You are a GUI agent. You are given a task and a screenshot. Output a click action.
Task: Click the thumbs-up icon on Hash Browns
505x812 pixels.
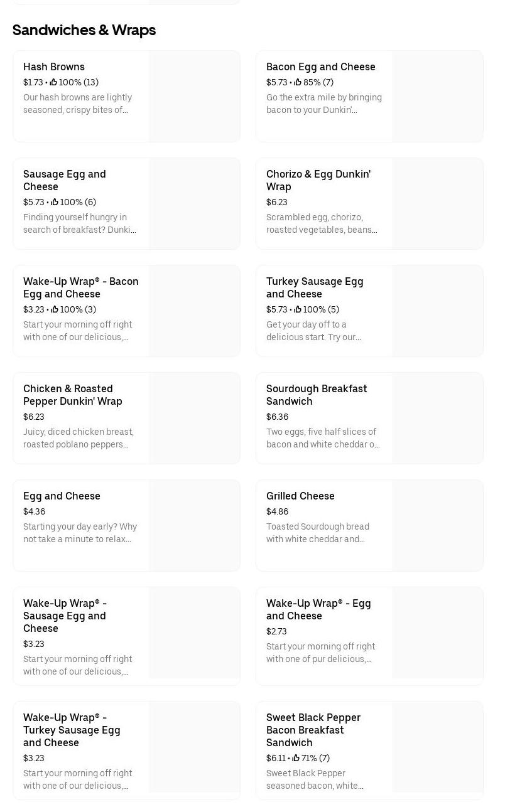pyautogui.click(x=53, y=82)
